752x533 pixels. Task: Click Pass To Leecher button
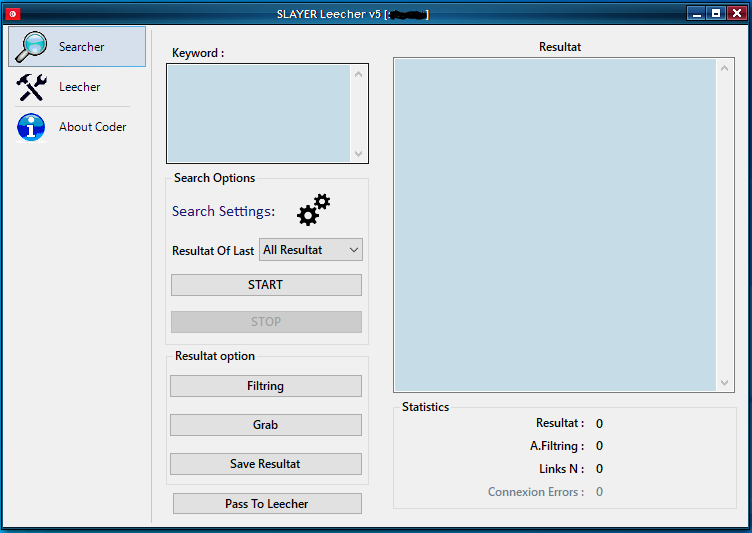point(267,504)
